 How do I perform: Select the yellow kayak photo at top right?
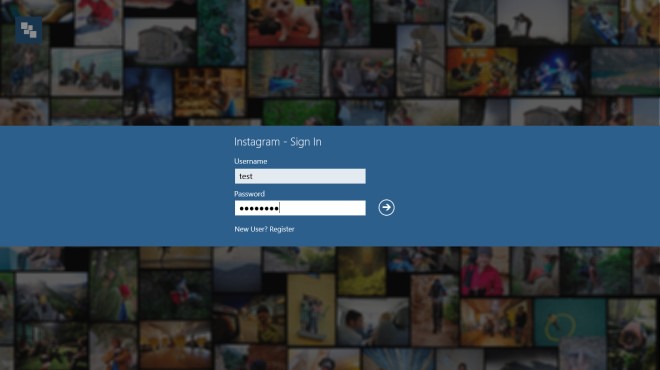471,23
